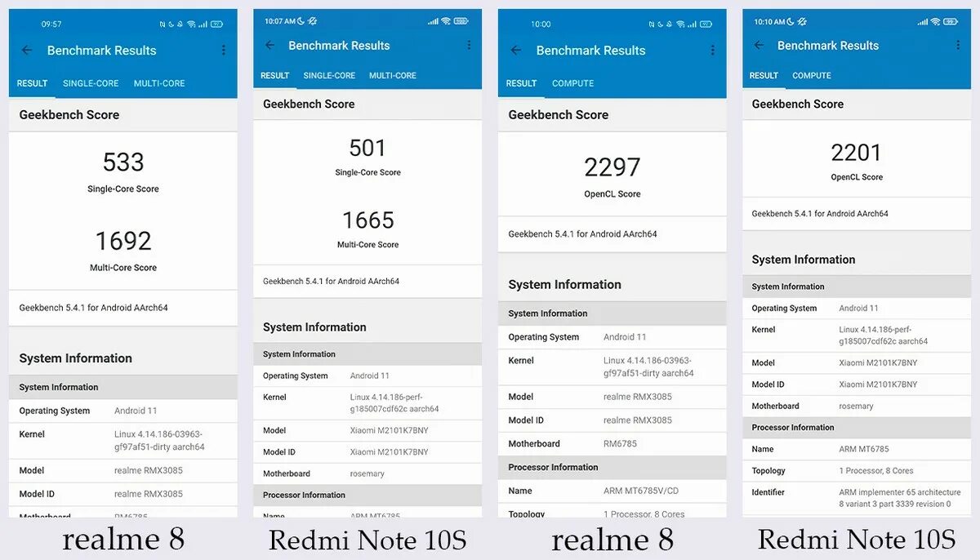Tap Model row on the 10:10 AM screen
Image resolution: width=980 pixels, height=560 pixels.
coord(857,362)
